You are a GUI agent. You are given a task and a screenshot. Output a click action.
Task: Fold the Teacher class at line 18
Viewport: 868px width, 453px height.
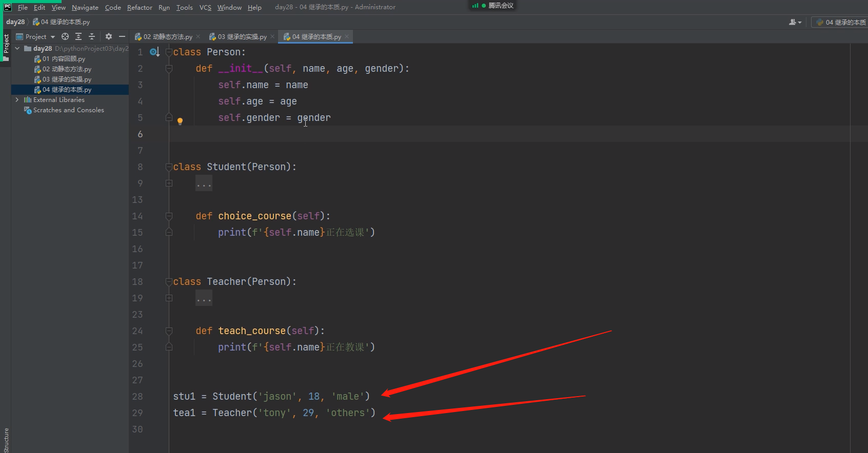(x=169, y=281)
